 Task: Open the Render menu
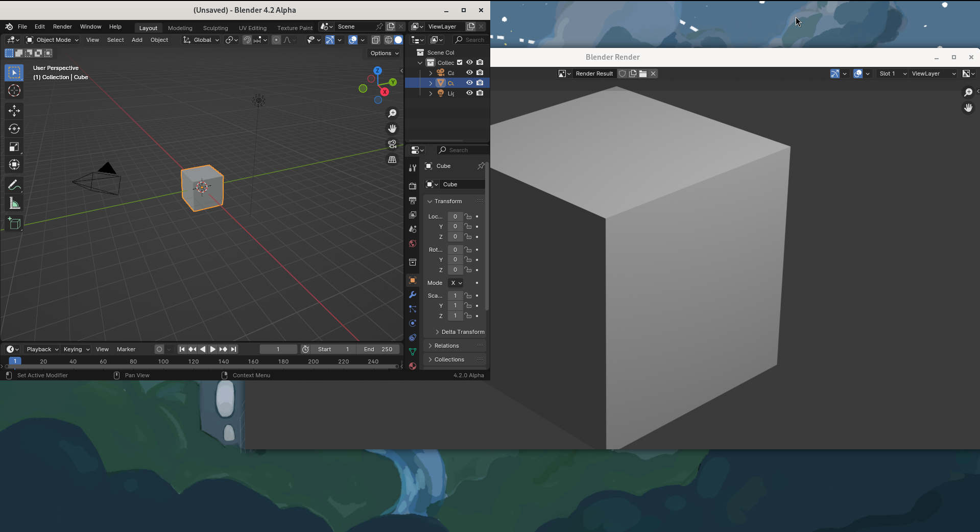coord(62,27)
